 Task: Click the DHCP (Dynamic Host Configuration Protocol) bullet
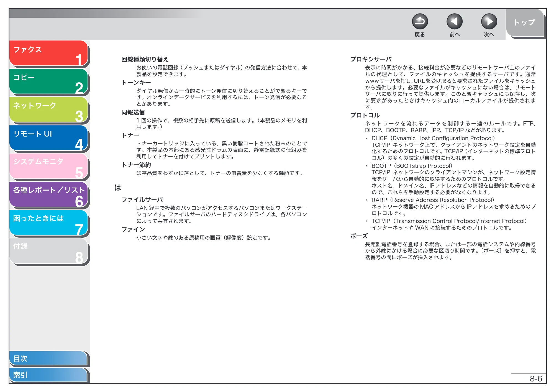[x=433, y=138]
